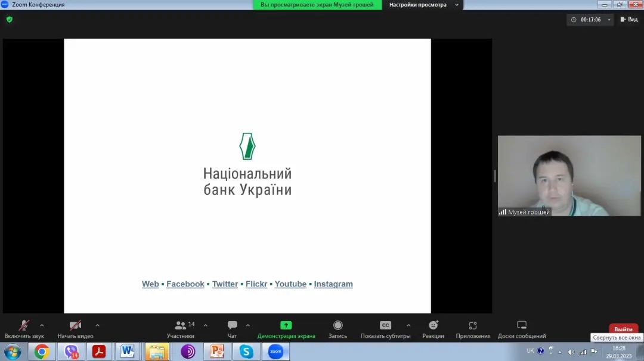Click the Facebook link on the slide

point(185,284)
